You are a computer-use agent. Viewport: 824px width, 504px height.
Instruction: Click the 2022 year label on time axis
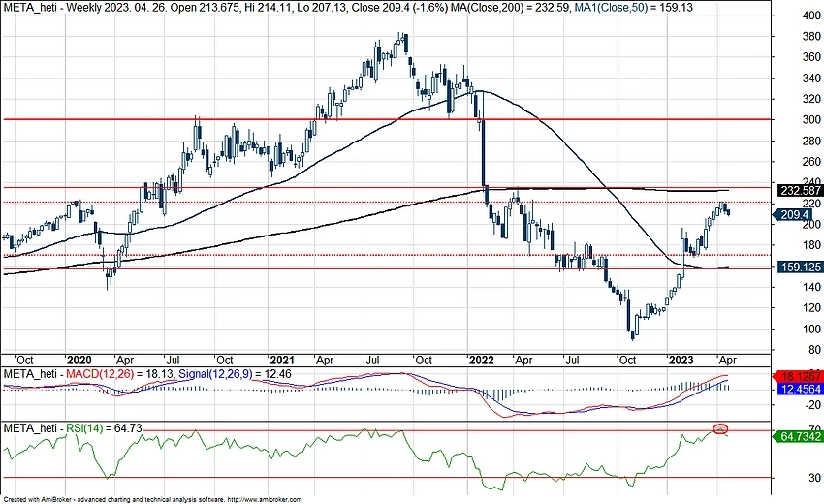click(x=482, y=360)
